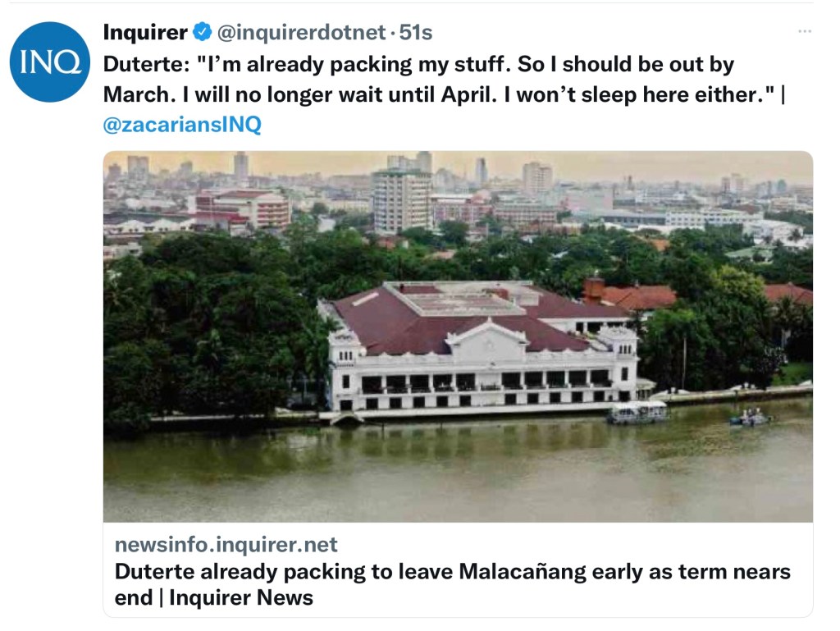Open the Inquirer display name link
The height and width of the screenshot is (631, 840).
145,33
